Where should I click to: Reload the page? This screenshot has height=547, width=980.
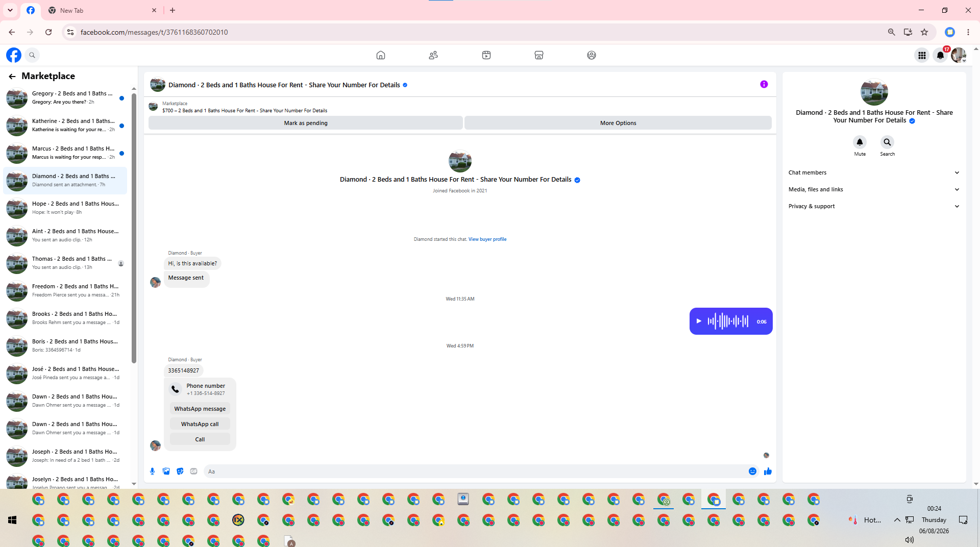[x=48, y=32]
